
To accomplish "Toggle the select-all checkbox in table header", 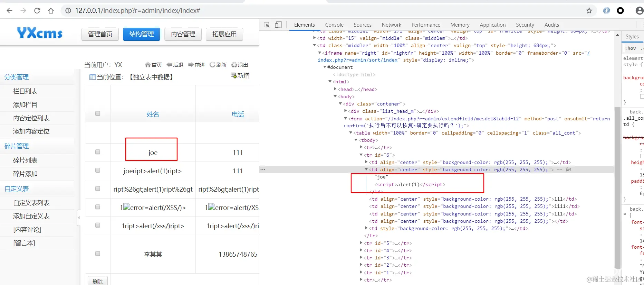I will (x=98, y=113).
